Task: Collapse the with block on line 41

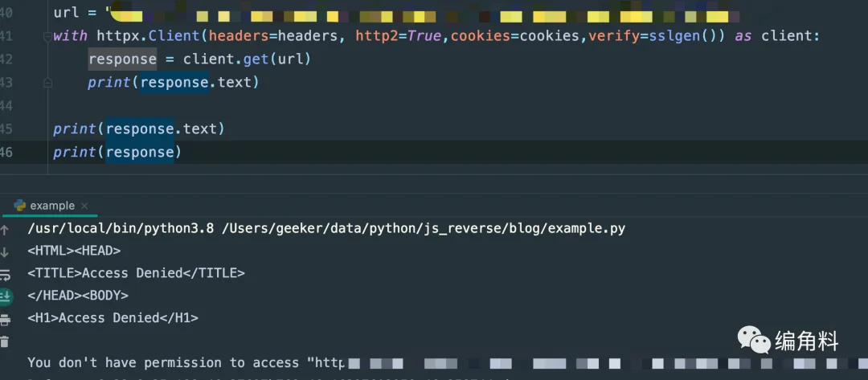Action: pyautogui.click(x=47, y=36)
